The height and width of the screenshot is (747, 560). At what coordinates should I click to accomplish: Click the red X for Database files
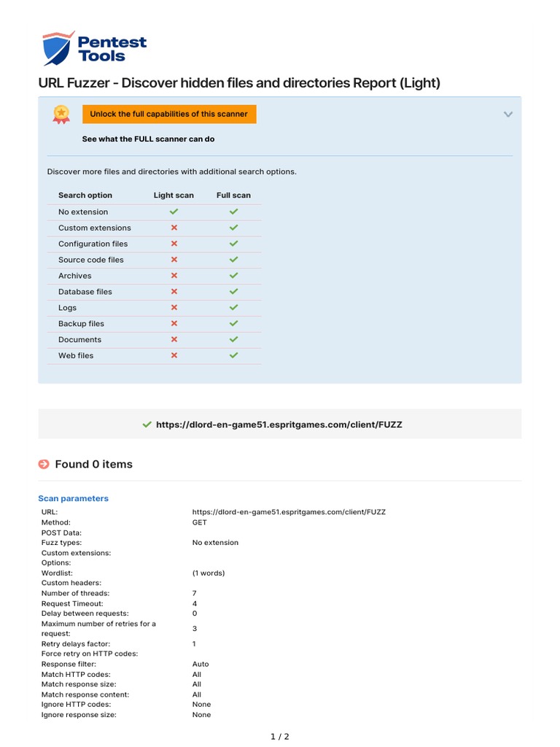pos(174,292)
